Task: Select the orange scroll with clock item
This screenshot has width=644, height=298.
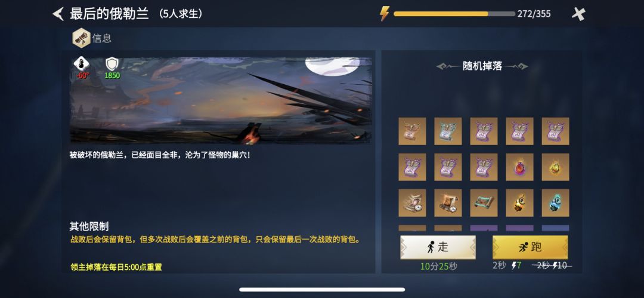Action: point(448,203)
